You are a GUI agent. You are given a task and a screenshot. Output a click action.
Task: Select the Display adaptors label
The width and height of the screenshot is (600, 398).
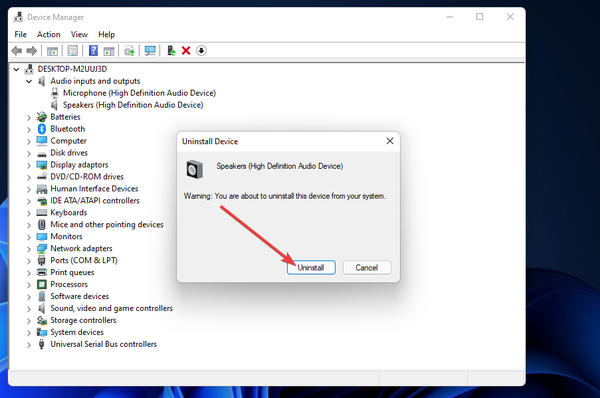pos(79,165)
